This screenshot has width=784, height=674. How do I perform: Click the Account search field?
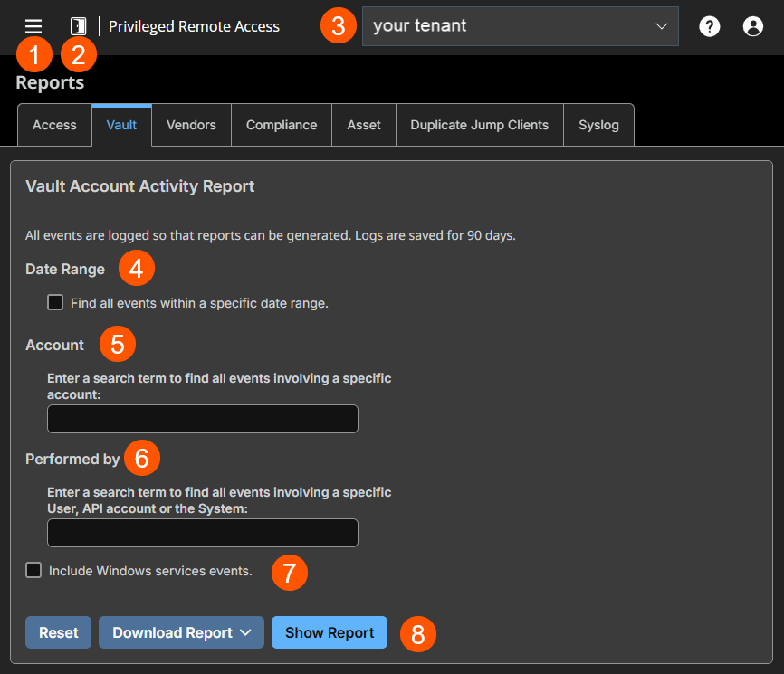[202, 419]
